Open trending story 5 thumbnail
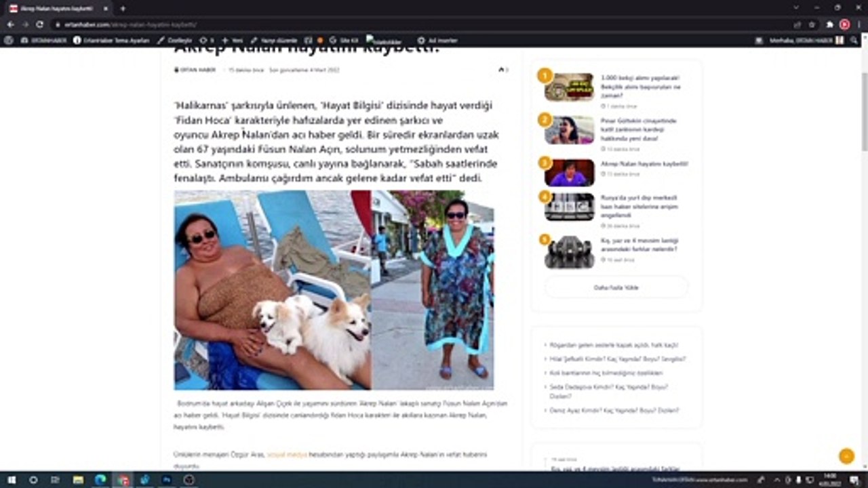The image size is (868, 488). click(x=570, y=252)
